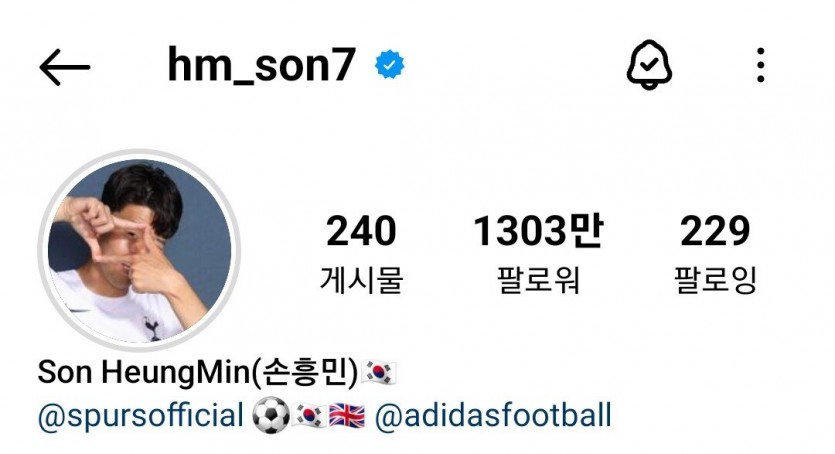Viewport: 835px width, 454px height.
Task: Tap the soccer ball emoji in bio
Action: pyautogui.click(x=271, y=416)
